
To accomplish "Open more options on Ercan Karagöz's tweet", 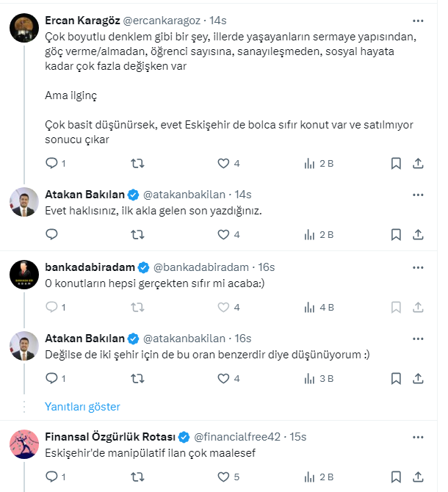I will point(417,21).
